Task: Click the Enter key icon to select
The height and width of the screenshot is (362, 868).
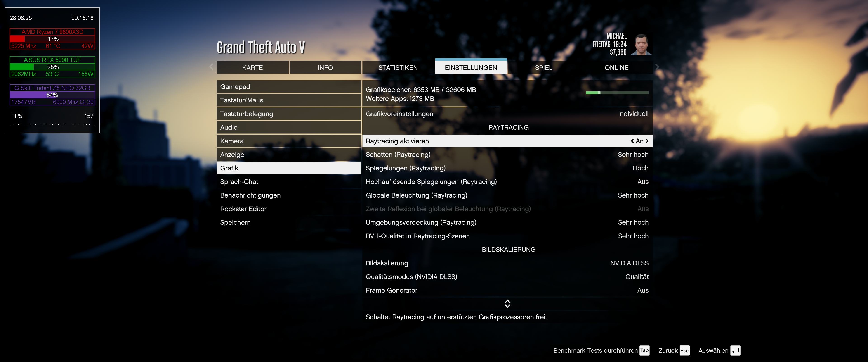Action: (x=735, y=350)
